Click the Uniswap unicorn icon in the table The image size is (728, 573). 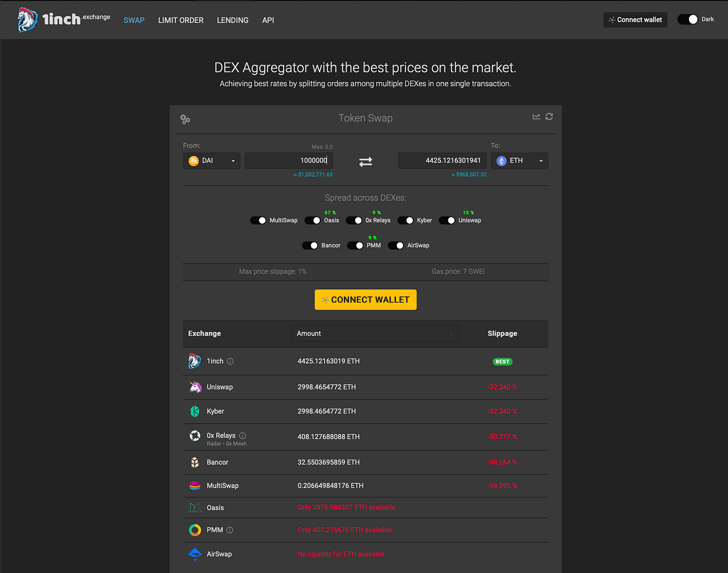pos(195,387)
